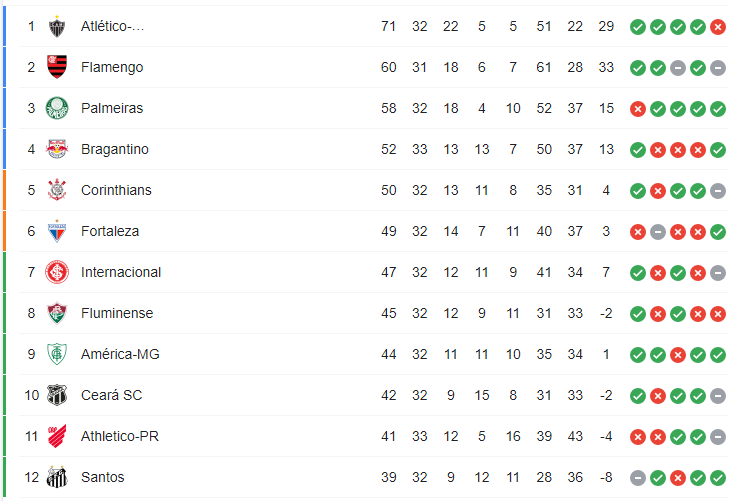Screen dimensions: 738x501
Task: Click the Palmeiras green crest icon
Action: pyautogui.click(x=57, y=108)
